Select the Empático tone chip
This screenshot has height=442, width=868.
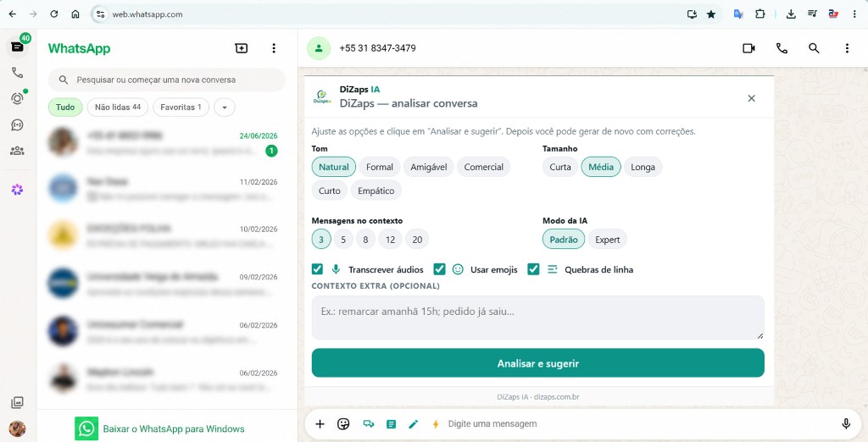(376, 191)
